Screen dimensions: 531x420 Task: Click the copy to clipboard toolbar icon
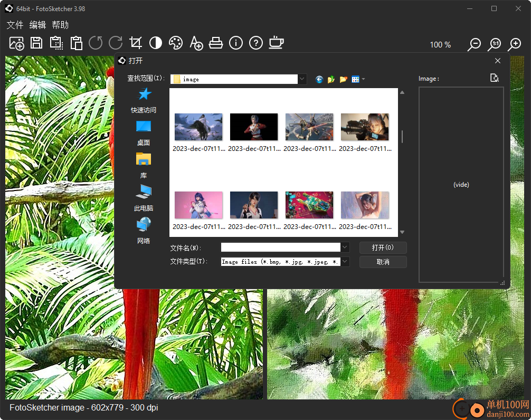[x=56, y=43]
